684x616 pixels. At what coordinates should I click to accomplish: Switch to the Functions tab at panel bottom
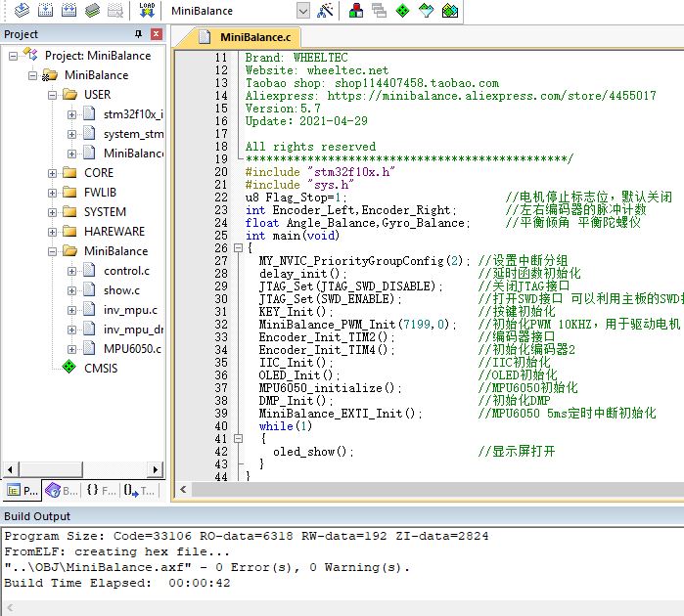point(100,491)
